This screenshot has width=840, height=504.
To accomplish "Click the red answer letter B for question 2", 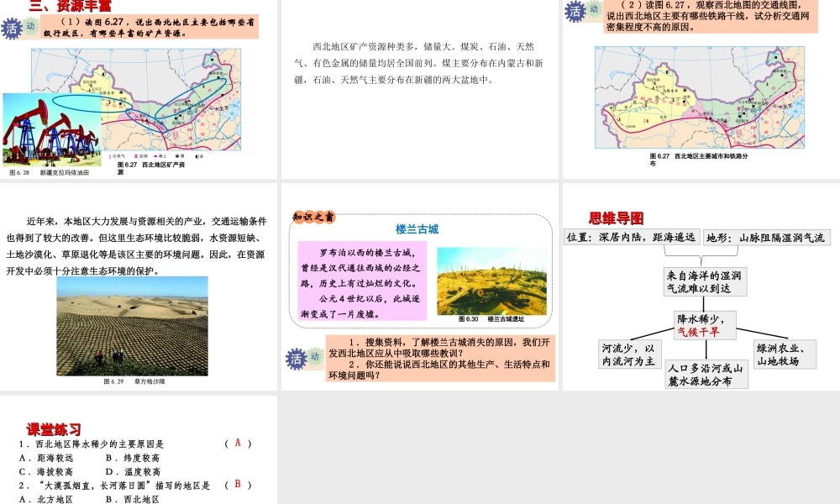I will point(238,484).
